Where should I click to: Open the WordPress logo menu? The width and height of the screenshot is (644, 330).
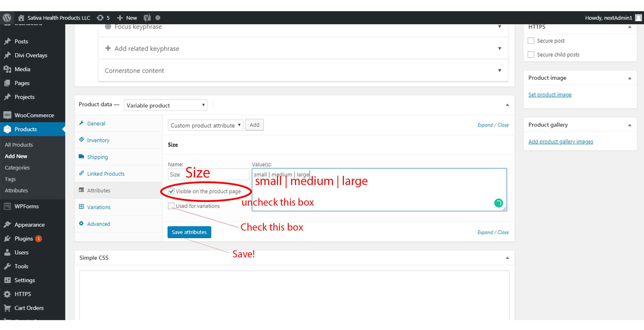(7, 18)
